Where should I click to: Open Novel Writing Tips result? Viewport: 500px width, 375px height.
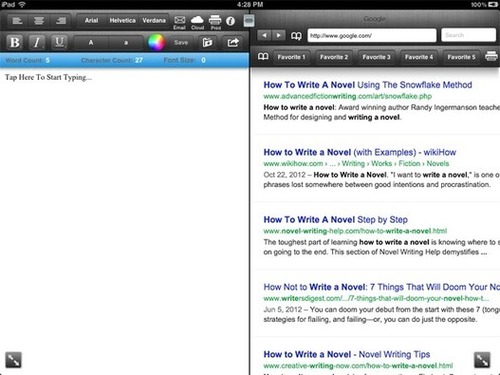(347, 354)
